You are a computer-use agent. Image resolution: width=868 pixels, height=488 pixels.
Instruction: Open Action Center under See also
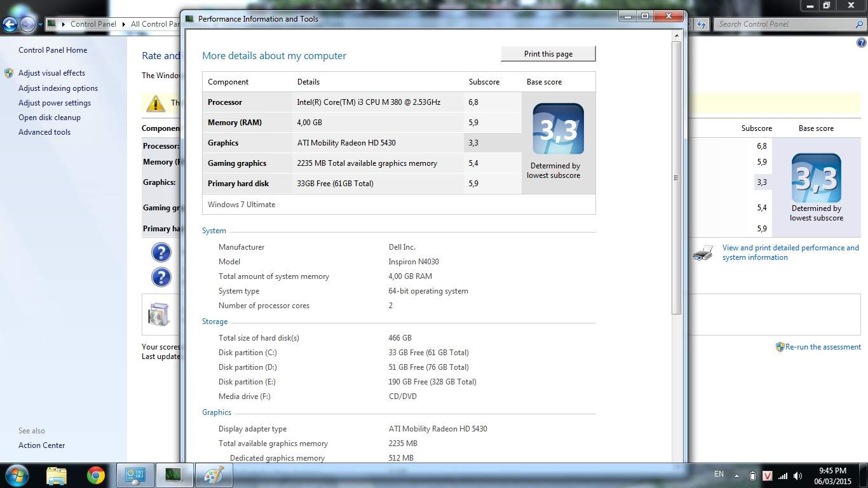click(42, 445)
